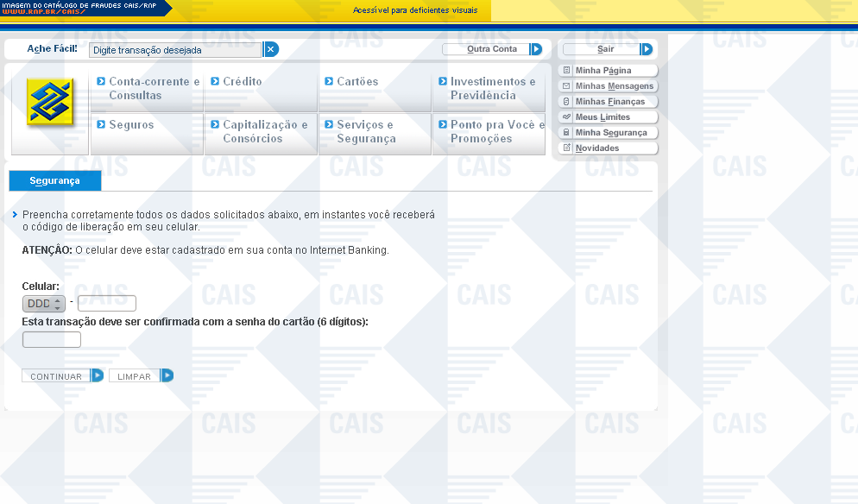Click the arrow icon beside Sair

[647, 49]
